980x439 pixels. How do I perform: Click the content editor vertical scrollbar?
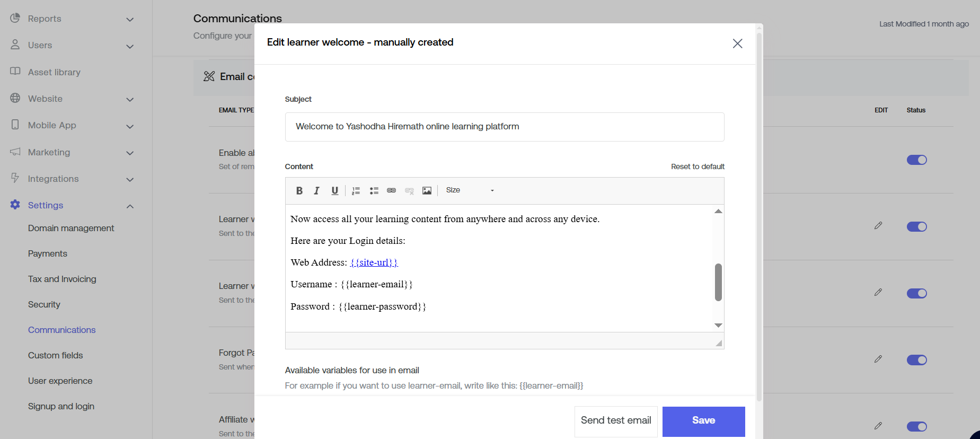[718, 282]
